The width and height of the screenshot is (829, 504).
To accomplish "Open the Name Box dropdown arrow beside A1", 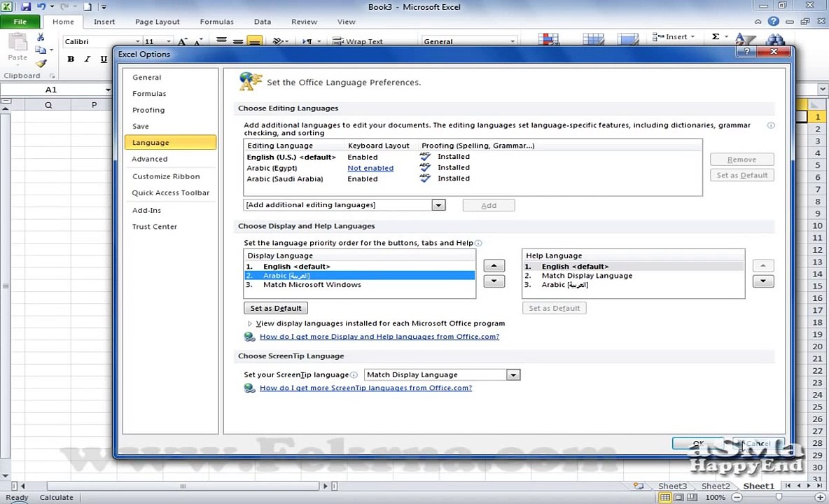I will tap(108, 90).
